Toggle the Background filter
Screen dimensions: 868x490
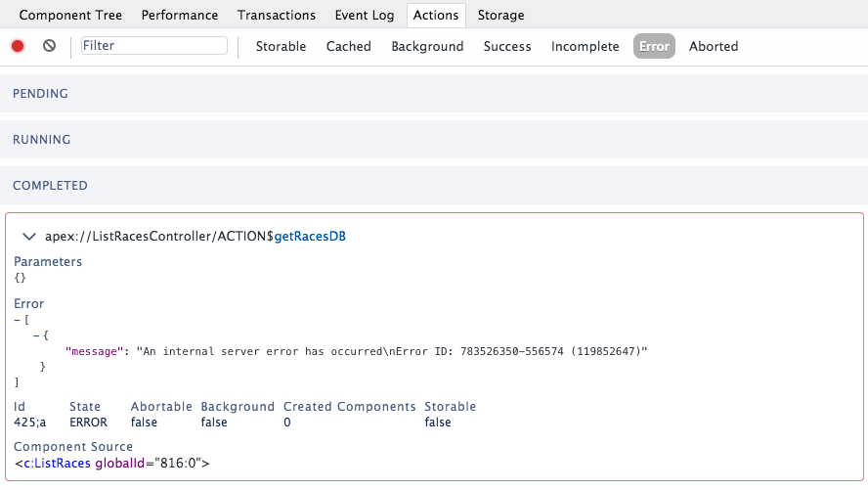pos(427,47)
